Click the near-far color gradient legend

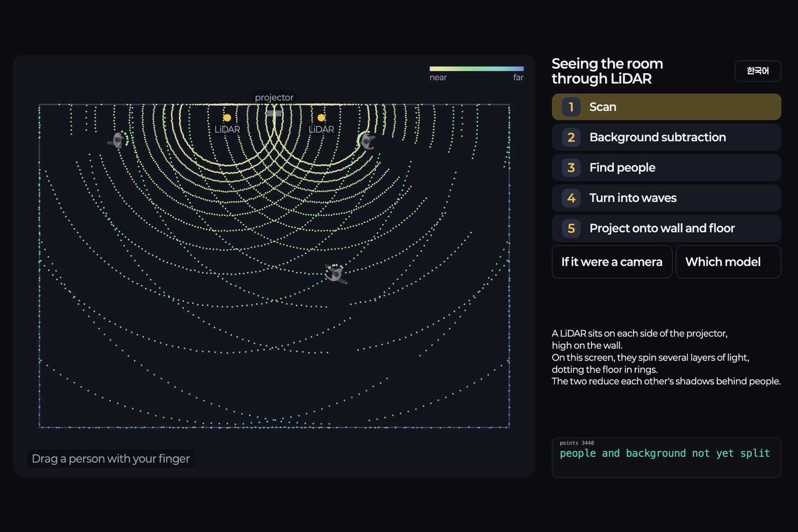click(476, 69)
